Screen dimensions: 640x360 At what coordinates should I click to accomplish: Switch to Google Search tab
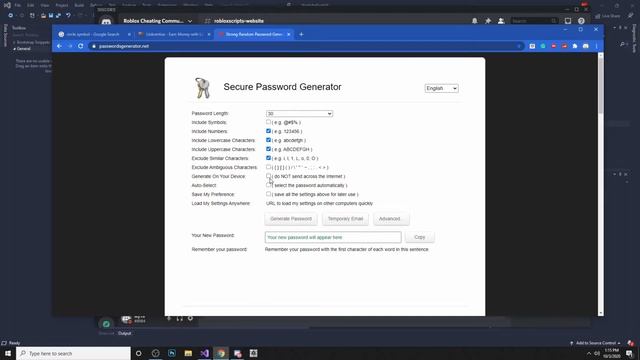click(92, 34)
